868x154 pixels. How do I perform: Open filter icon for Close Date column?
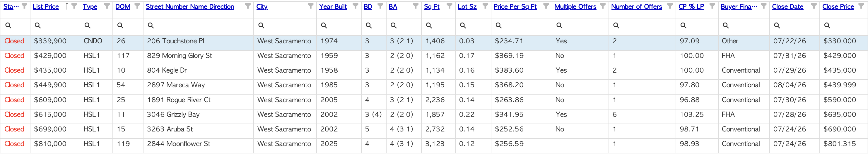point(814,6)
